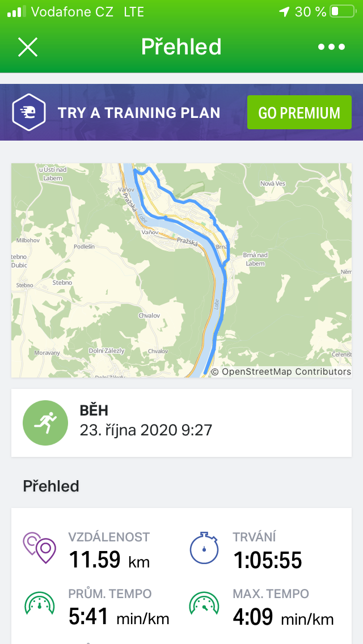Tap the GO PREMIUM button
363x644 pixels.
point(299,112)
